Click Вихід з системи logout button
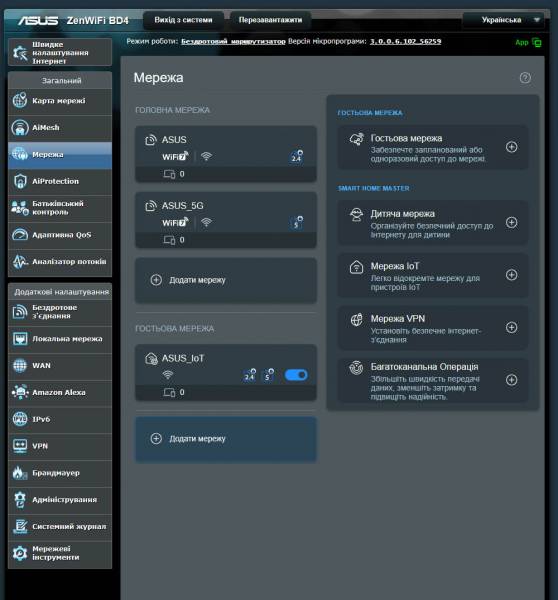Viewport: 558px width, 600px height. coord(183,20)
